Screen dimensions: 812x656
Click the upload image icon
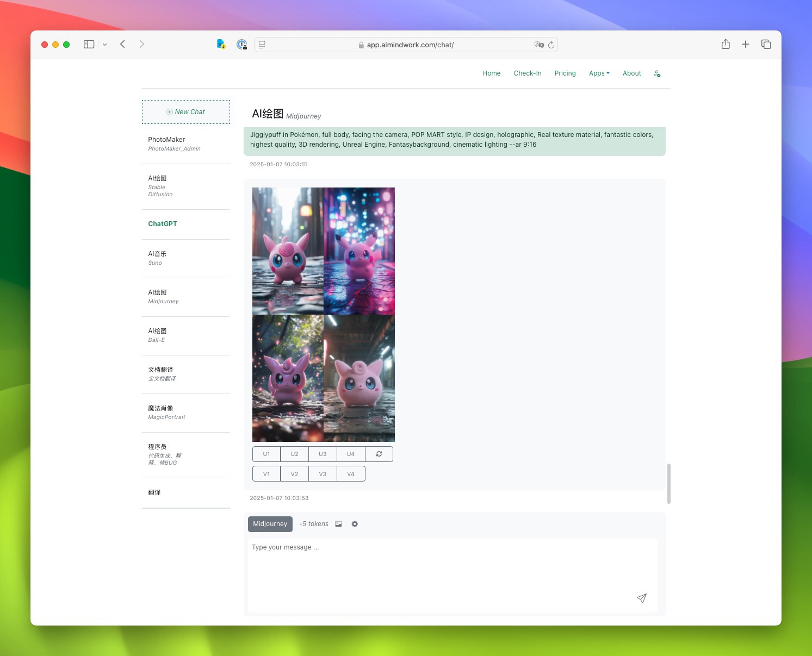coord(338,524)
